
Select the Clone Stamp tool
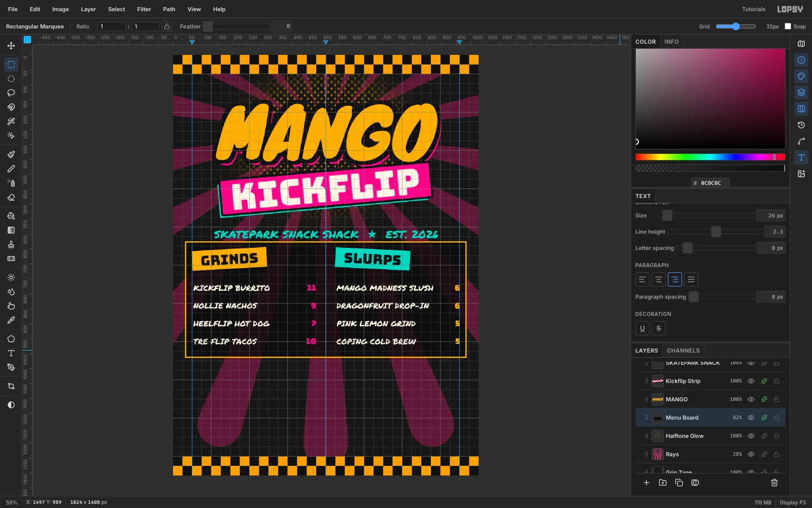point(11,244)
